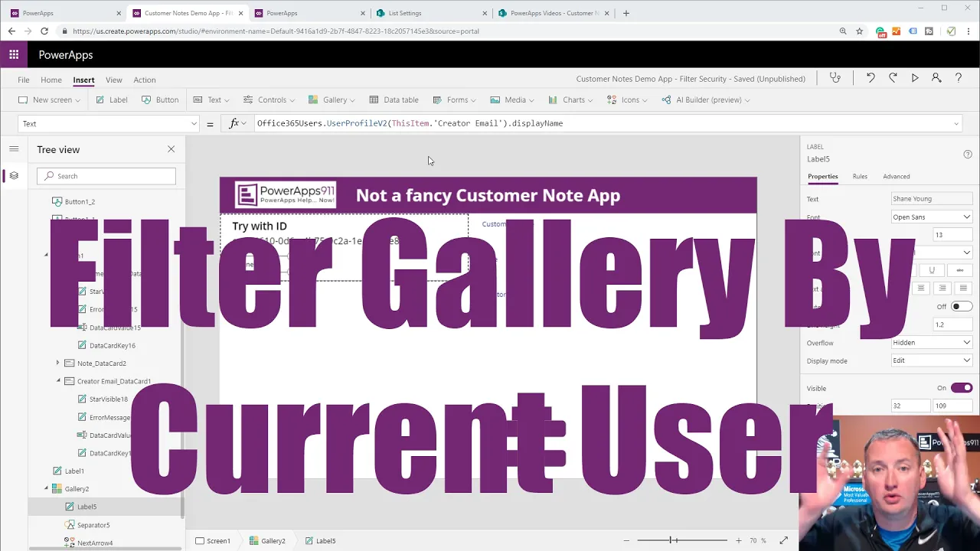Viewport: 980px width, 551px height.
Task: Open Tree view layers icon
Action: [14, 175]
